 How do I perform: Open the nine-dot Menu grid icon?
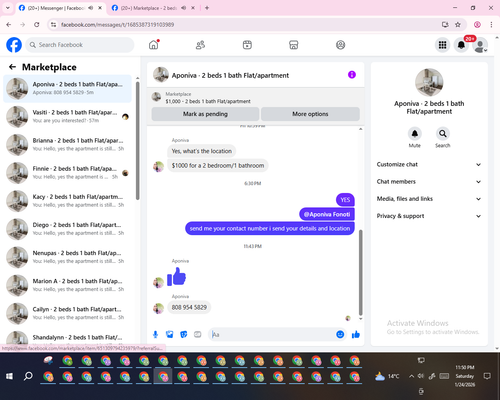(442, 45)
